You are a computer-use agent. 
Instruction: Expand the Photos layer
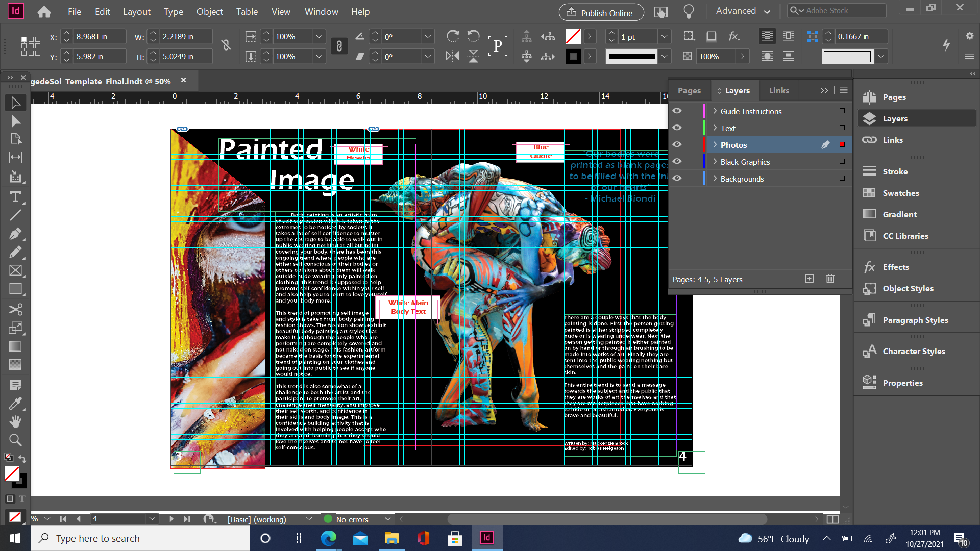click(x=715, y=145)
